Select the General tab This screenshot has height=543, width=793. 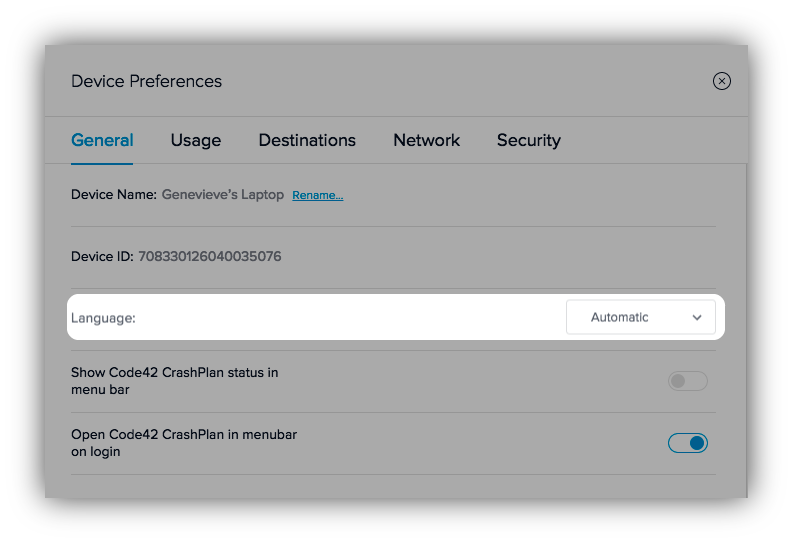tap(102, 140)
